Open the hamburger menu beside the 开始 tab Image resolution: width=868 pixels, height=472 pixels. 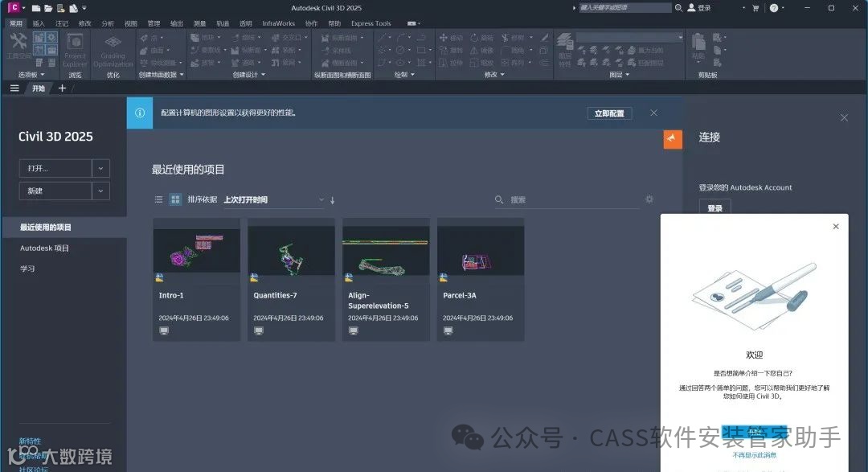[14, 88]
